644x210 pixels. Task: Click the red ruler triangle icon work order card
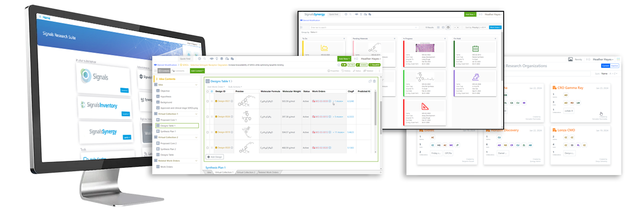(x=425, y=106)
